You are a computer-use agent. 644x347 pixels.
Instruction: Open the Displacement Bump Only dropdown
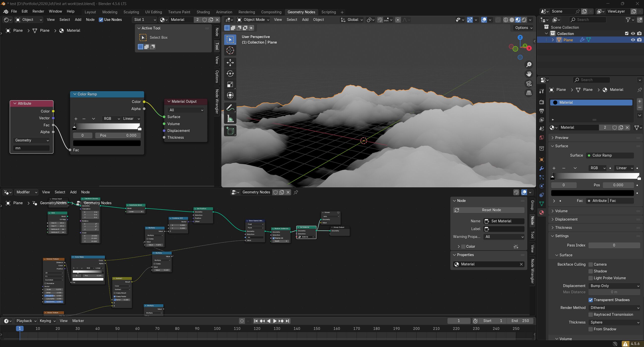(x=614, y=286)
